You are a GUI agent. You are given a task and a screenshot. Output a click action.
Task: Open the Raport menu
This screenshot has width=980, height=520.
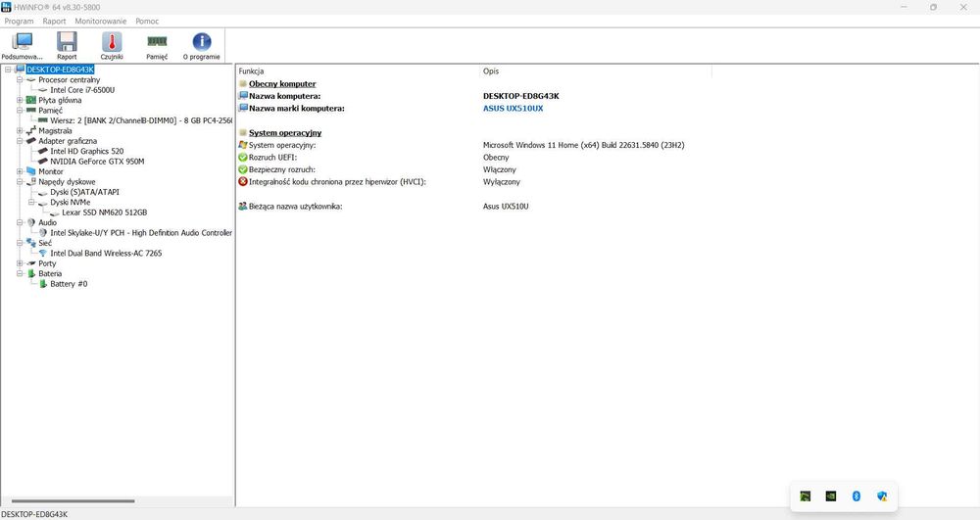(54, 22)
